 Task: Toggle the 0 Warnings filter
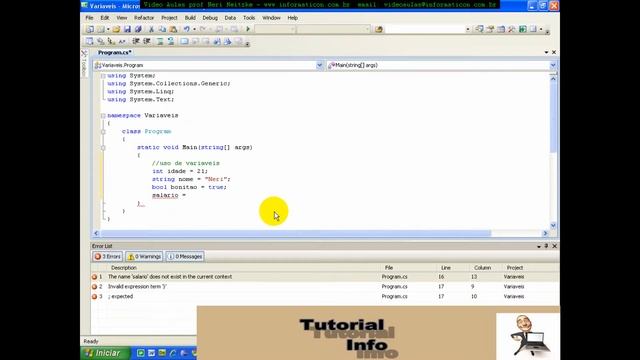tap(144, 256)
